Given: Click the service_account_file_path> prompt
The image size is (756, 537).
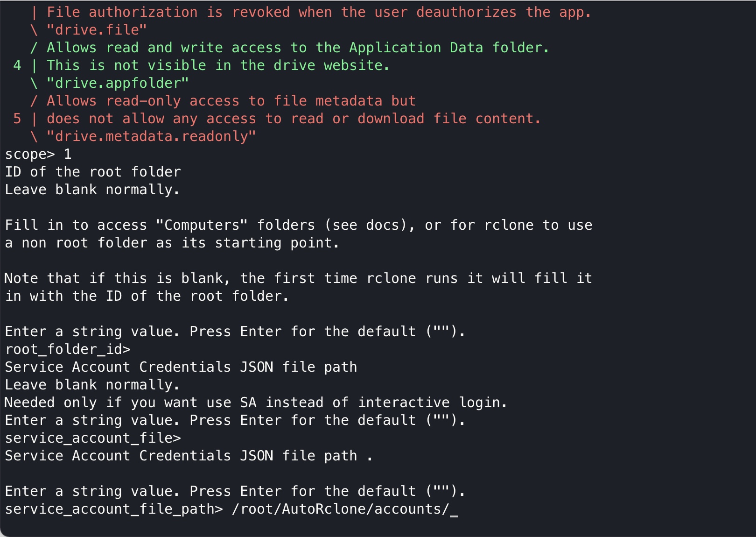Looking at the screenshot, I should (x=114, y=509).
